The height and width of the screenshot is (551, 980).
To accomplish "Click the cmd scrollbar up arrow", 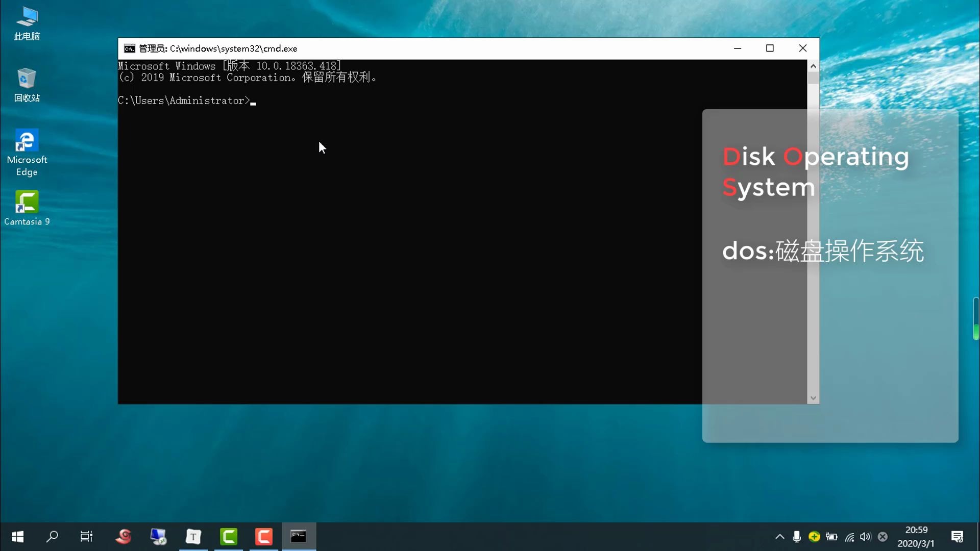I will coord(813,66).
